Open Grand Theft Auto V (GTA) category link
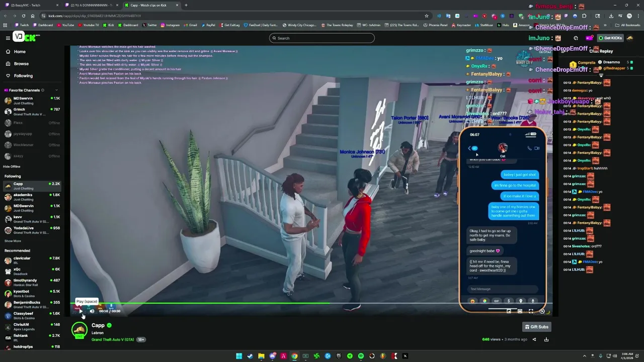The height and width of the screenshot is (362, 644). tap(113, 340)
